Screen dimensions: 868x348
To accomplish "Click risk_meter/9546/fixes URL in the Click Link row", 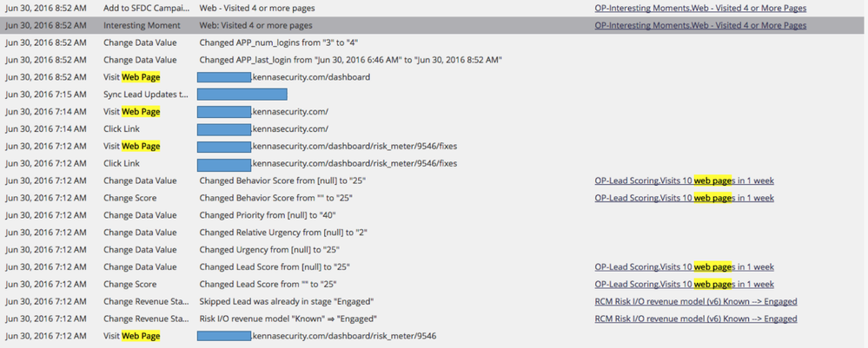I will tap(346, 163).
